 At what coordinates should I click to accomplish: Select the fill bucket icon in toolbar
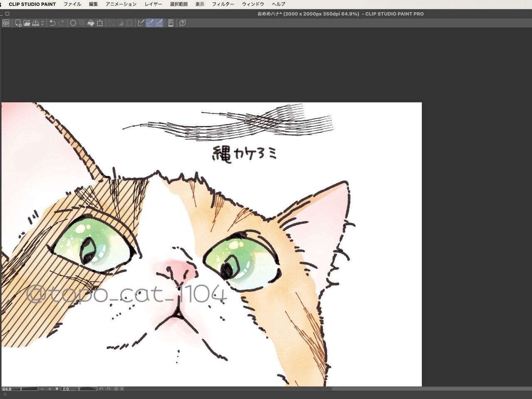(91, 23)
